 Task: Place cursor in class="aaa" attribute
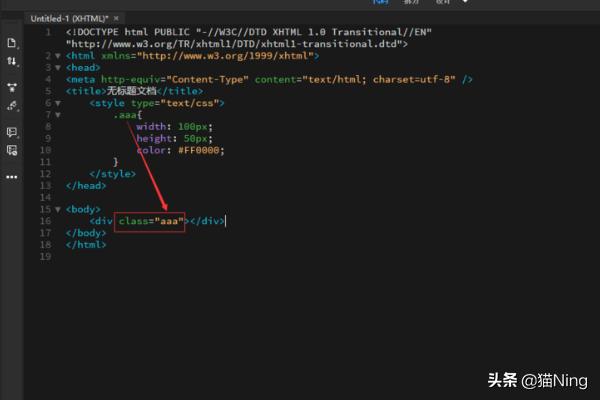tap(152, 221)
